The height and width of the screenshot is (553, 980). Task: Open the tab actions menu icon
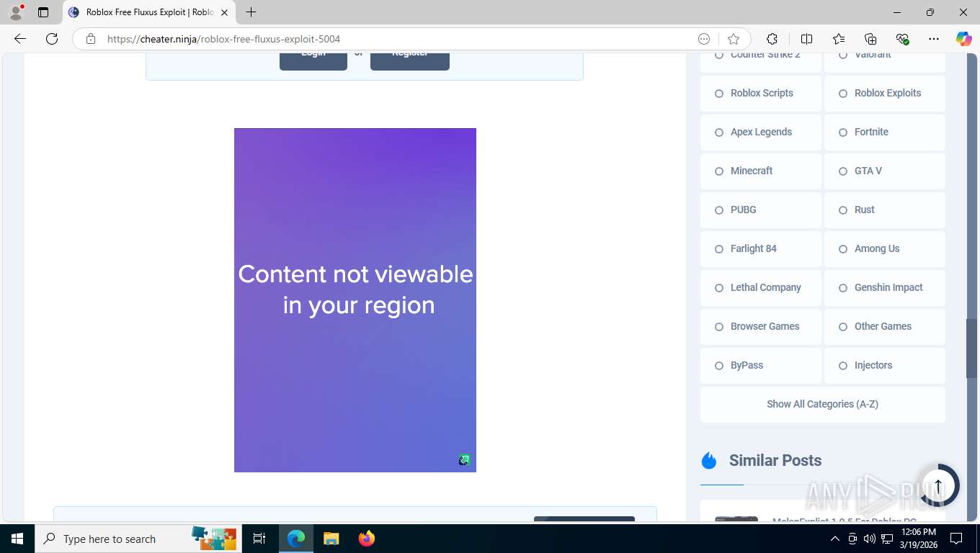tap(43, 12)
